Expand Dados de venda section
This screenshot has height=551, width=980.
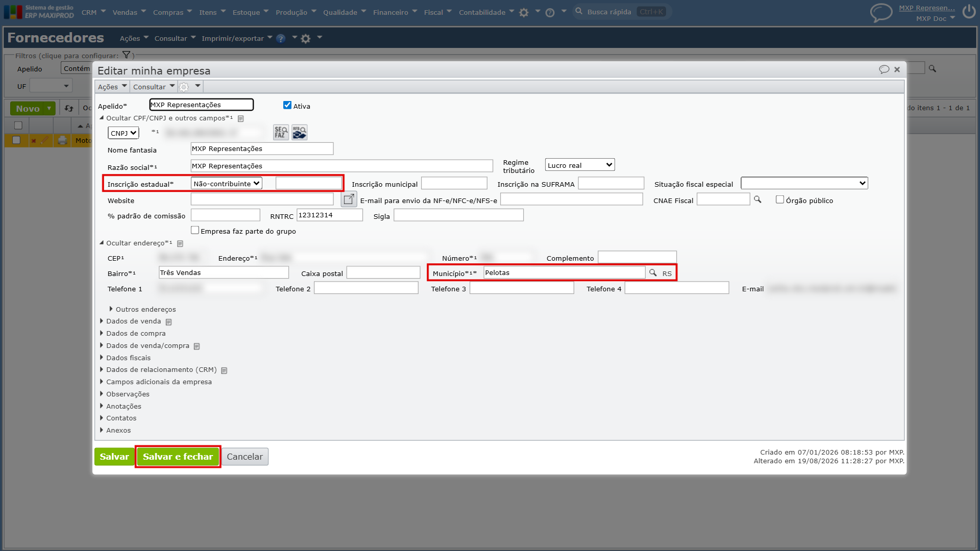click(133, 321)
